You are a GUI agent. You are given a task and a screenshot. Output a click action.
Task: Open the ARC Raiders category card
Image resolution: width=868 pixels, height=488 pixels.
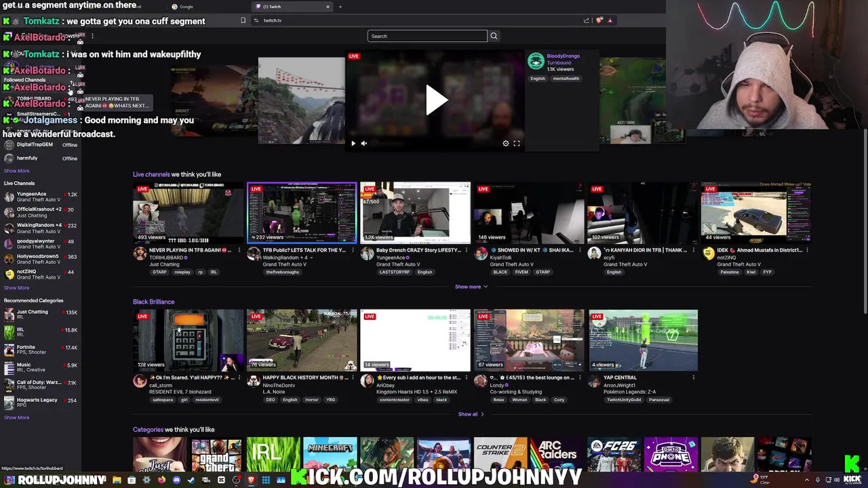coord(557,455)
